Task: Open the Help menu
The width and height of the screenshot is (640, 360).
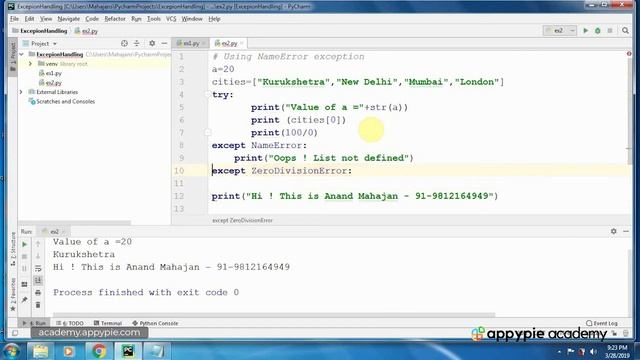Action: 214,19
